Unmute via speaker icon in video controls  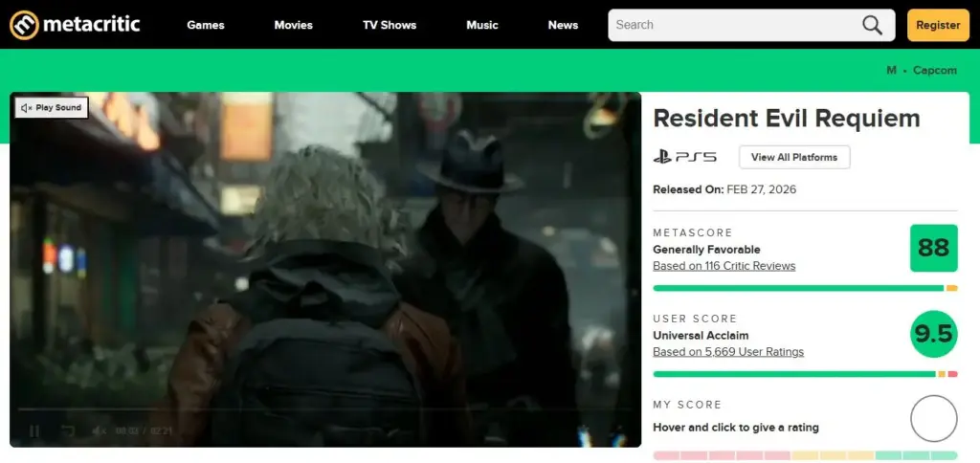pos(99,430)
